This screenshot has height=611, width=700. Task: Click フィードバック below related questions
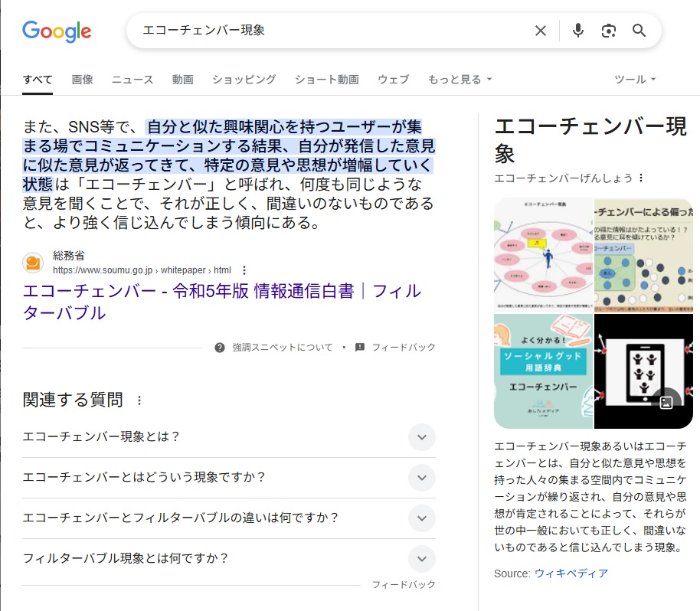(x=404, y=585)
